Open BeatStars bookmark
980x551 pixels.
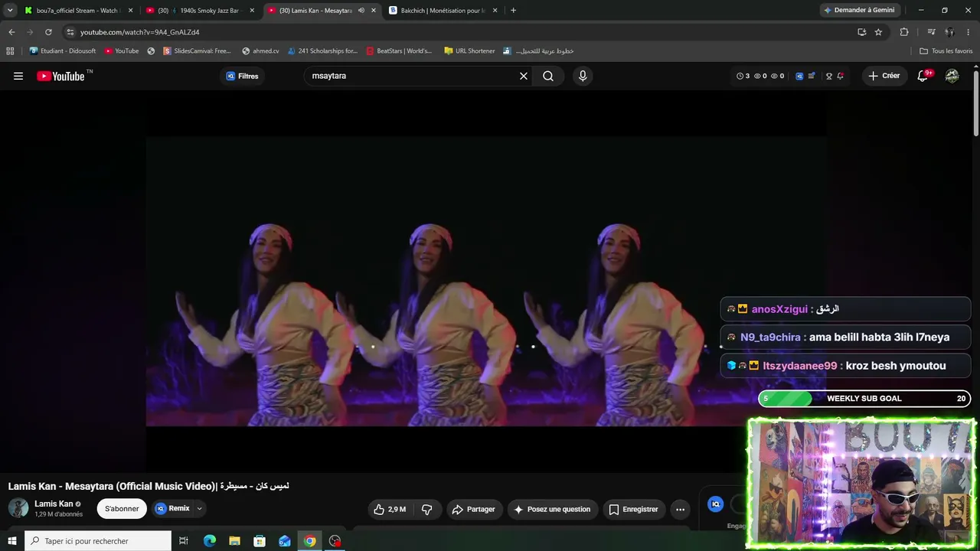pyautogui.click(x=399, y=51)
